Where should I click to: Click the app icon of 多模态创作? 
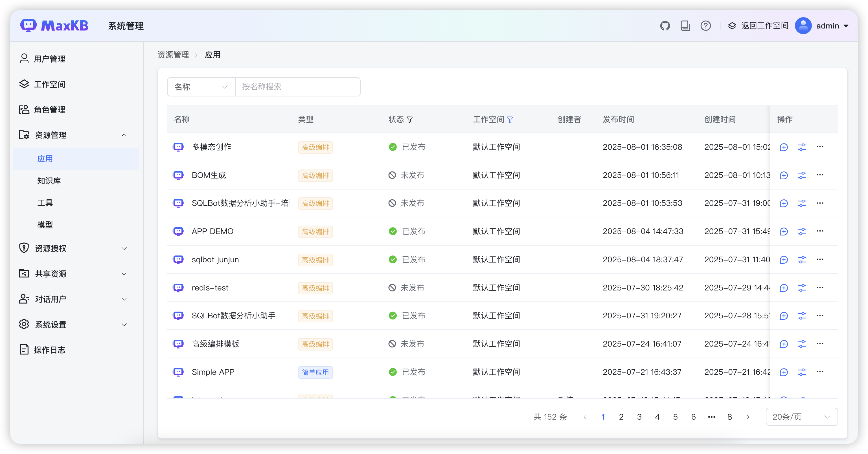pyautogui.click(x=178, y=147)
